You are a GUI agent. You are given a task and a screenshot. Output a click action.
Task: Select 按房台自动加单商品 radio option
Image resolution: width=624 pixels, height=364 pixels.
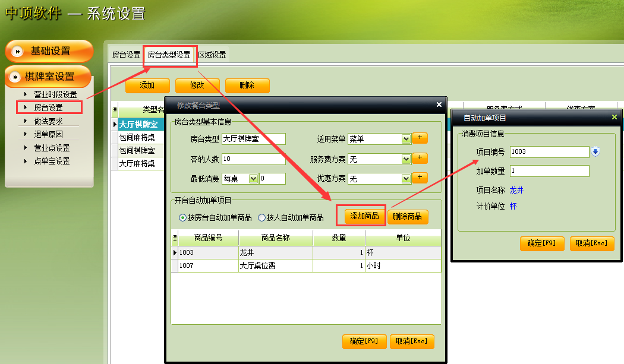point(215,217)
